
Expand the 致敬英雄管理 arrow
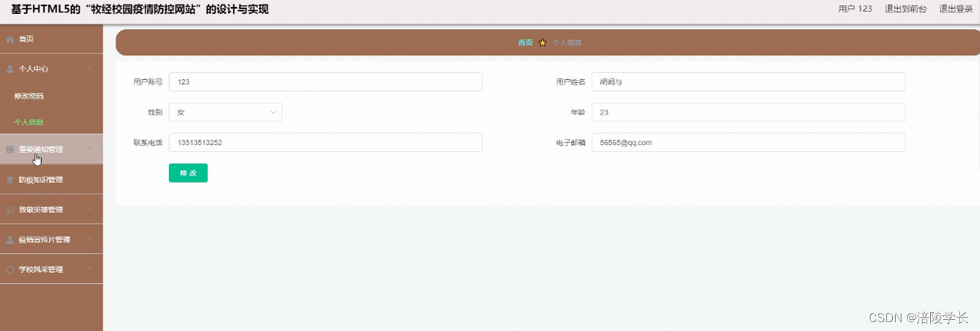[89, 209]
